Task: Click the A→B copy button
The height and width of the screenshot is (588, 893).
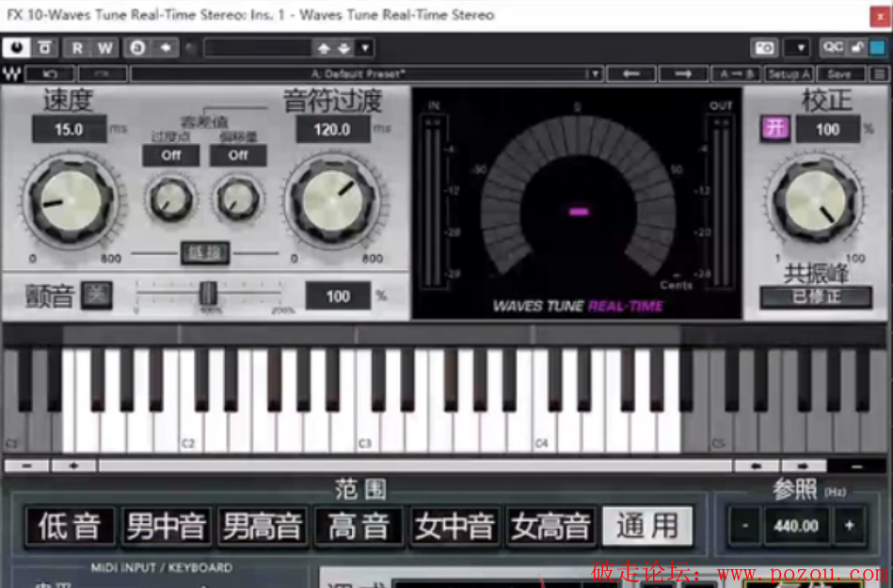Action: [x=736, y=74]
